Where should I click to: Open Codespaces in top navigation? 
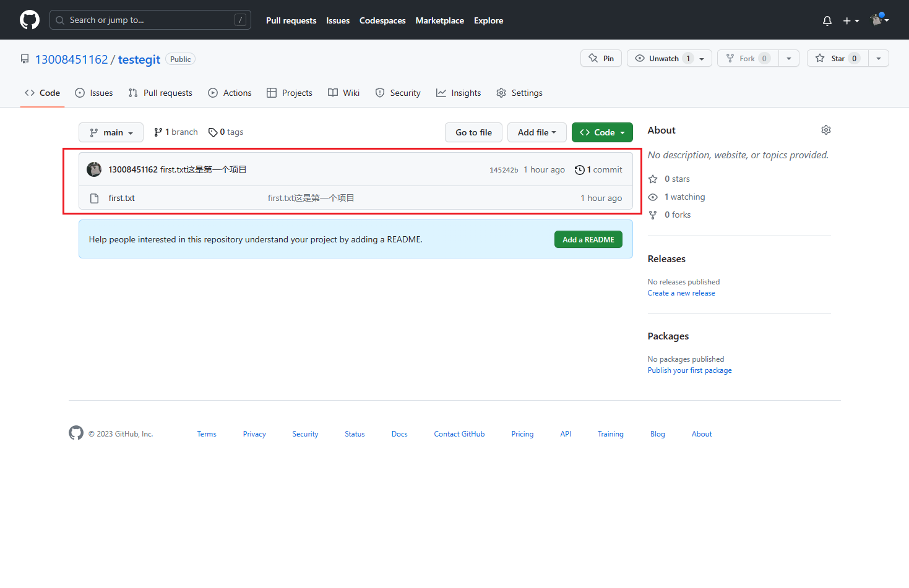[x=382, y=20]
